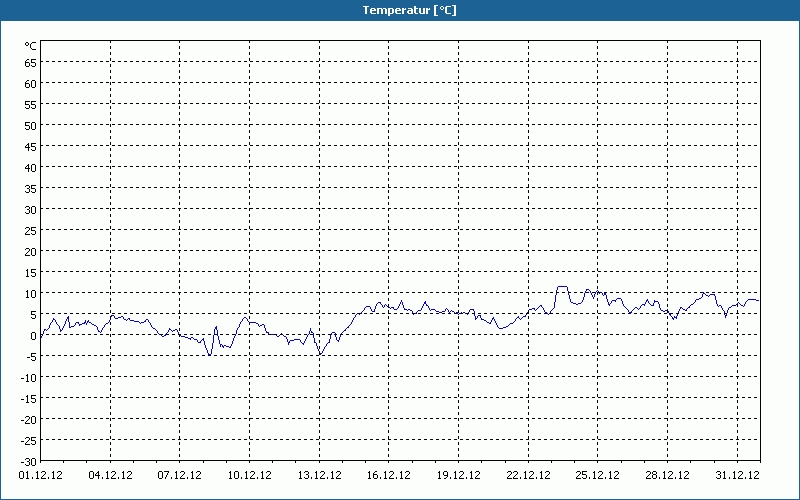Click the 65 value on the temperature axis
The width and height of the screenshot is (800, 500).
click(x=31, y=63)
